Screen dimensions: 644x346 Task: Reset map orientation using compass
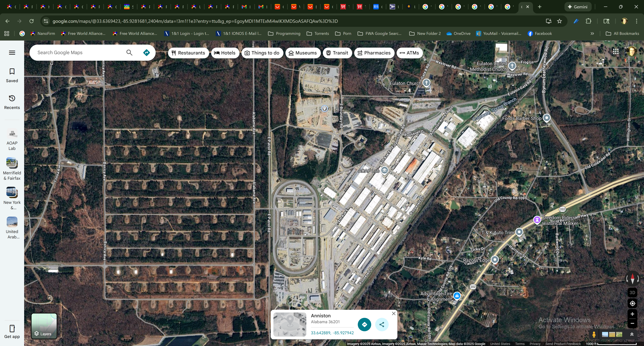[x=632, y=279]
